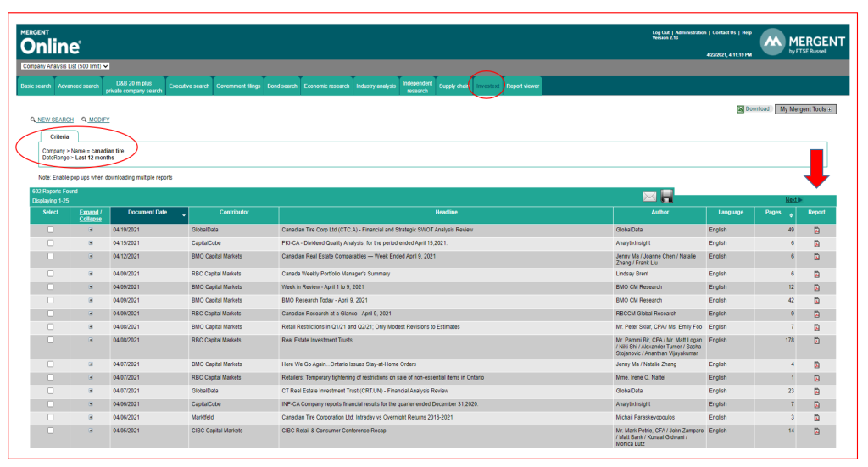Open PDF report for CIBC Retail & Consumer Conference Recap
868x467 pixels.
point(816,431)
